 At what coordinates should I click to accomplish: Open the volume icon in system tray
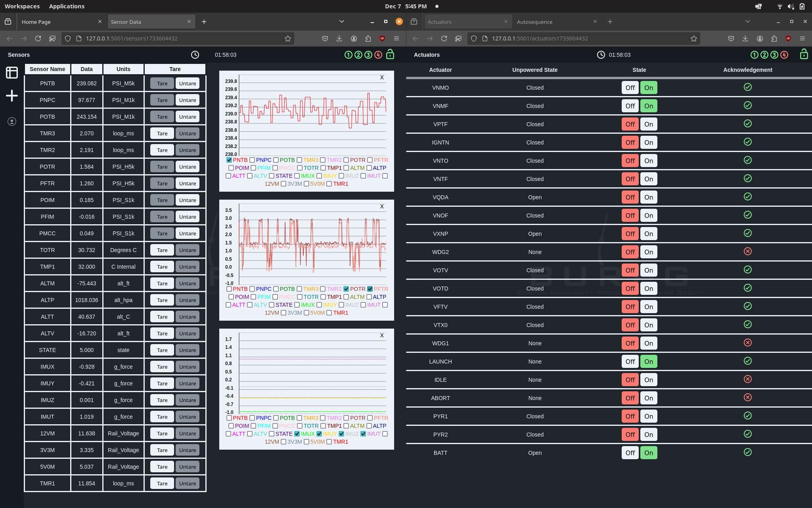click(791, 6)
